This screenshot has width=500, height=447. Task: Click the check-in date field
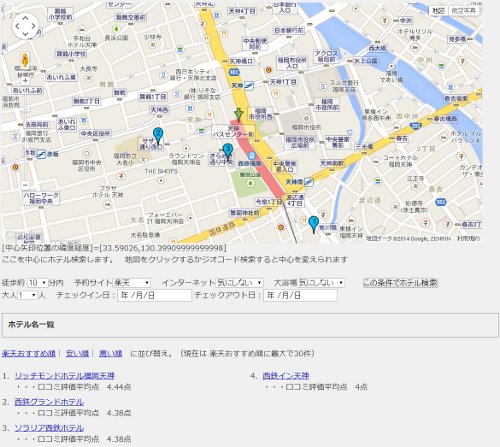pos(154,295)
